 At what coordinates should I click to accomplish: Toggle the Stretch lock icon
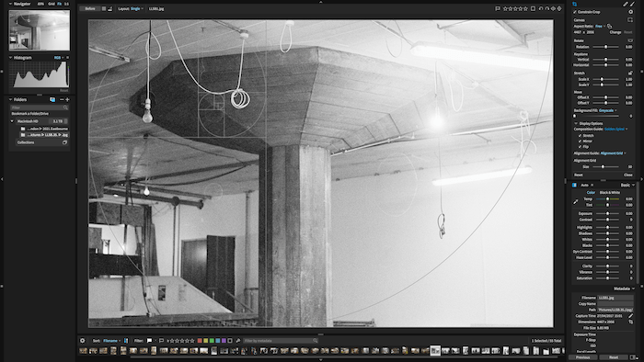click(x=630, y=73)
